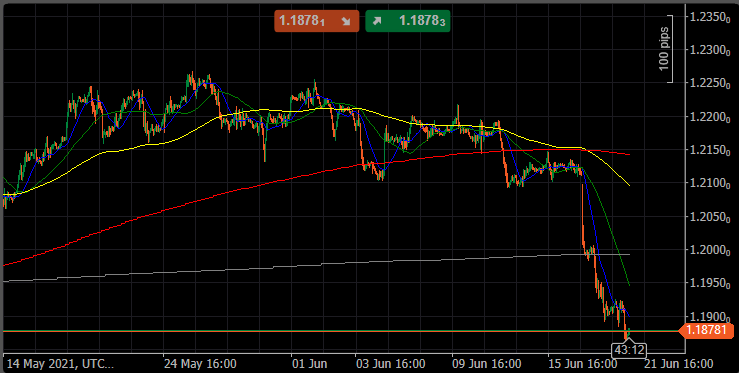Click the 1.2350 price axis label
Viewport: 739px width, 373px height.
coord(707,18)
